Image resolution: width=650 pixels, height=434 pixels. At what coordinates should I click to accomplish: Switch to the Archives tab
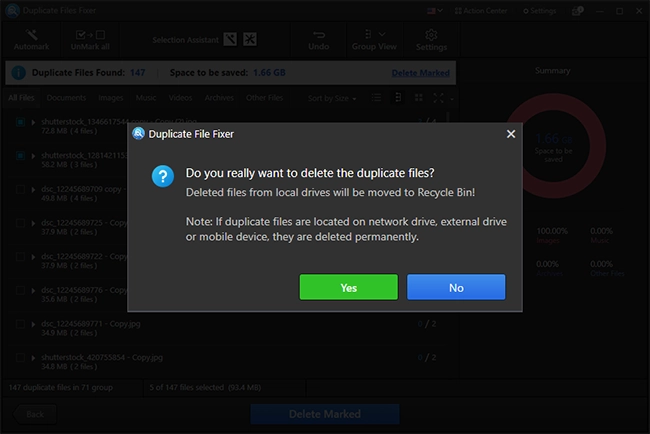(219, 98)
